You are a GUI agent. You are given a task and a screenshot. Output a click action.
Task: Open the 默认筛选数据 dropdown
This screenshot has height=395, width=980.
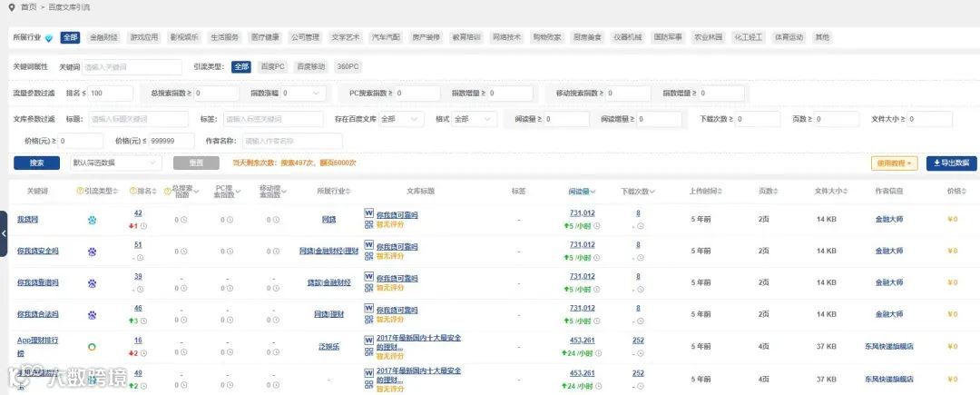(115, 163)
